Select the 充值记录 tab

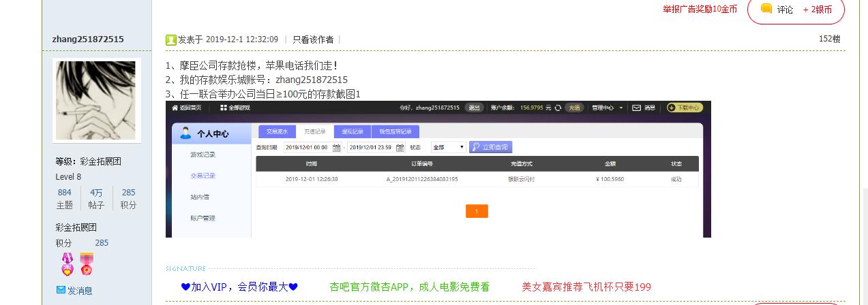[x=314, y=131]
